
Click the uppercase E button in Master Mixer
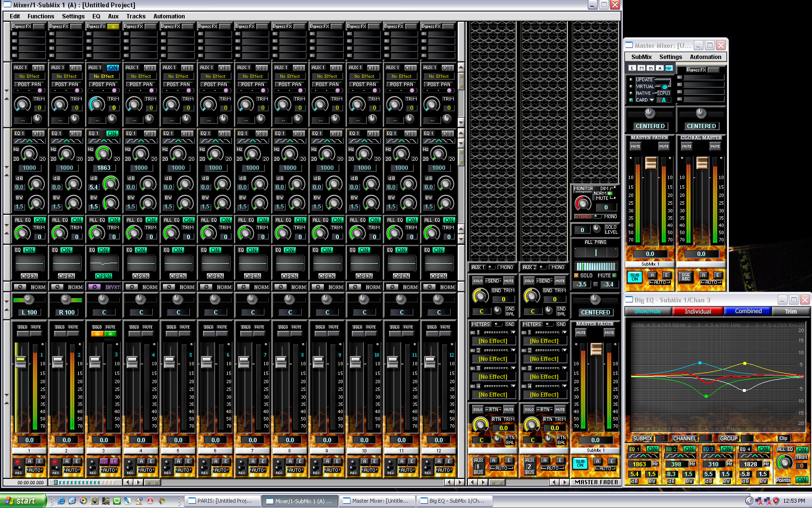pos(632,68)
